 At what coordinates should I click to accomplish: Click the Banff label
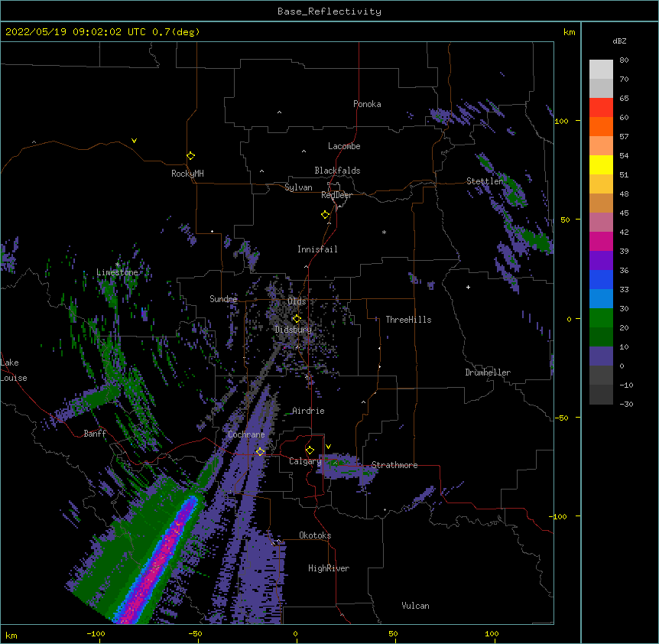pyautogui.click(x=95, y=434)
